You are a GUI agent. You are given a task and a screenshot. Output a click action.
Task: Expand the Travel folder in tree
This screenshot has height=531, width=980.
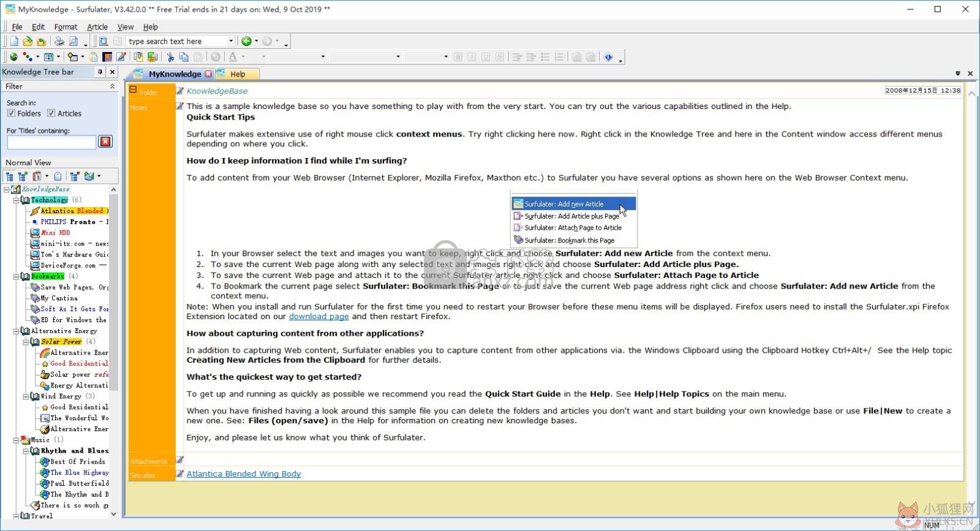[x=17, y=516]
